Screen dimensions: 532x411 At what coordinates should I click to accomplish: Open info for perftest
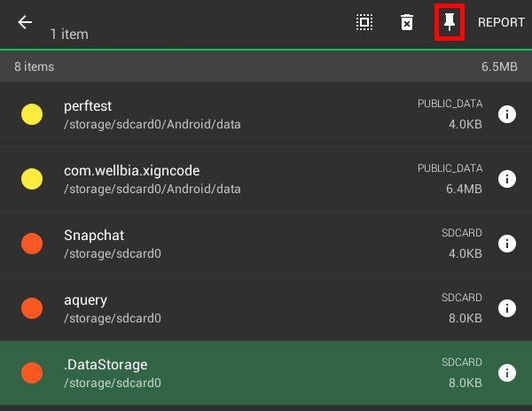click(507, 114)
